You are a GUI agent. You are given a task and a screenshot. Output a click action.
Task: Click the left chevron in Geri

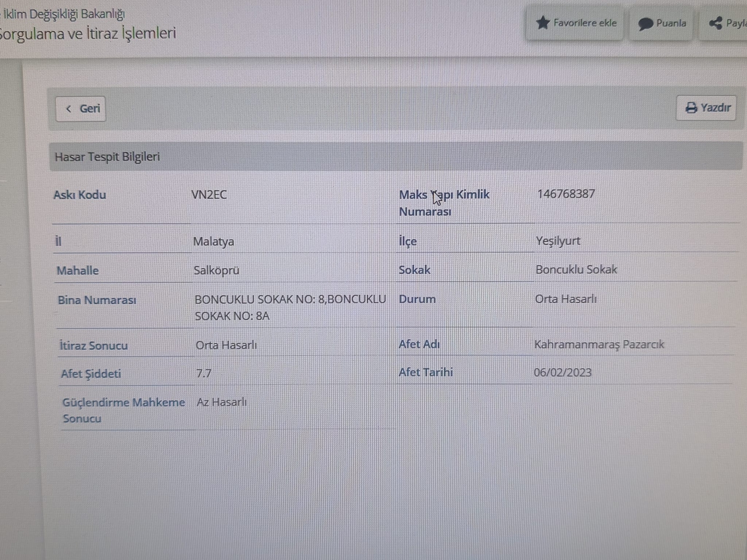[x=69, y=109]
